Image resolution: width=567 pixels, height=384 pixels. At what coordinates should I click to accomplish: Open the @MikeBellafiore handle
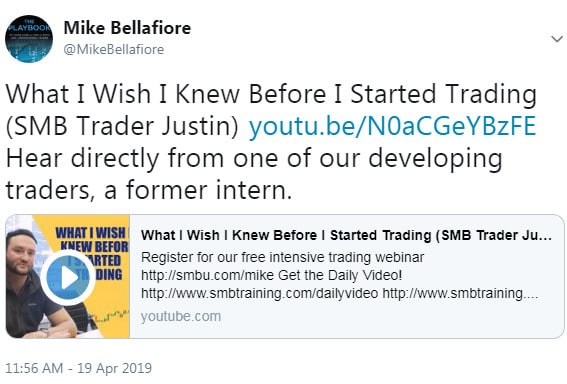coord(114,50)
